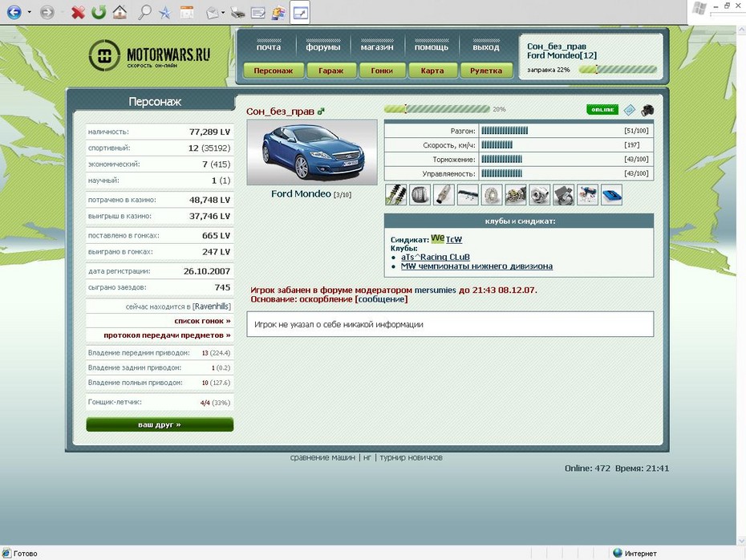746x560 pixels.
Task: Go back with the blue arrow button
Action: click(14, 12)
